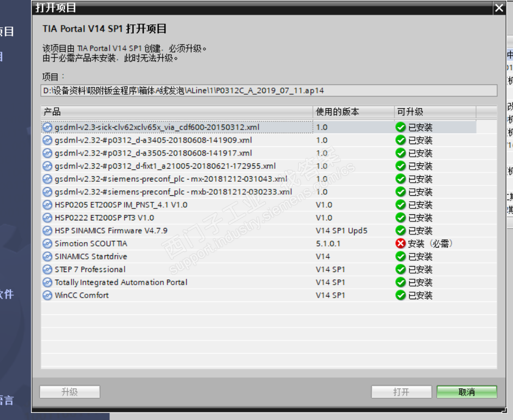Image resolution: width=513 pixels, height=420 pixels.
Task: Click green installed checkmark for WinCC Comfort
Action: point(400,295)
